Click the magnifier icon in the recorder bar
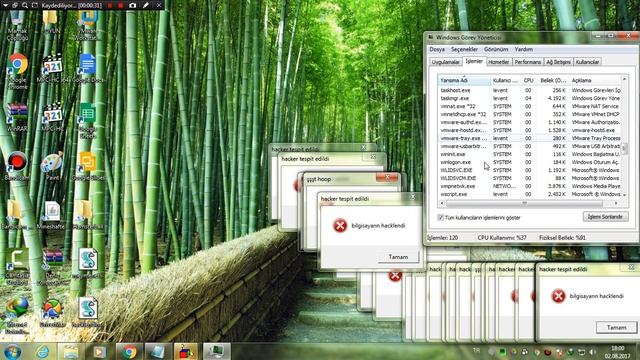The image size is (640, 360). pos(25,5)
